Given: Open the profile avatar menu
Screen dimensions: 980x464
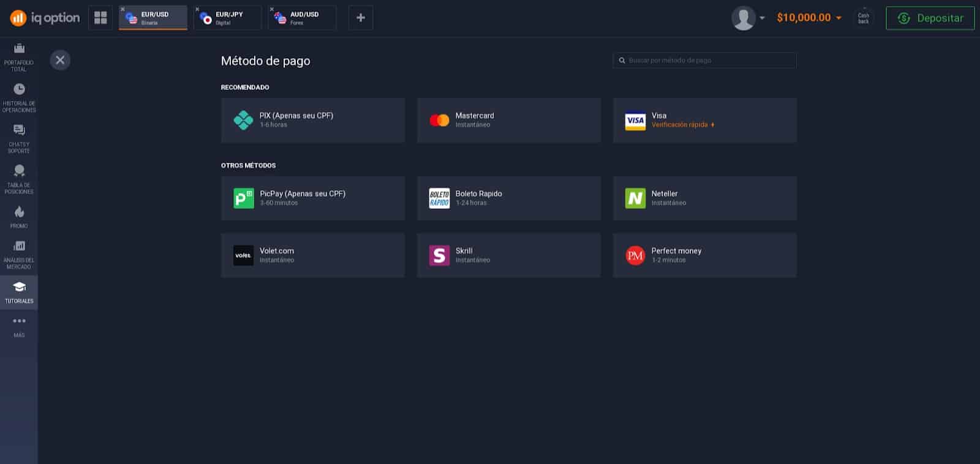Looking at the screenshot, I should click(x=743, y=18).
